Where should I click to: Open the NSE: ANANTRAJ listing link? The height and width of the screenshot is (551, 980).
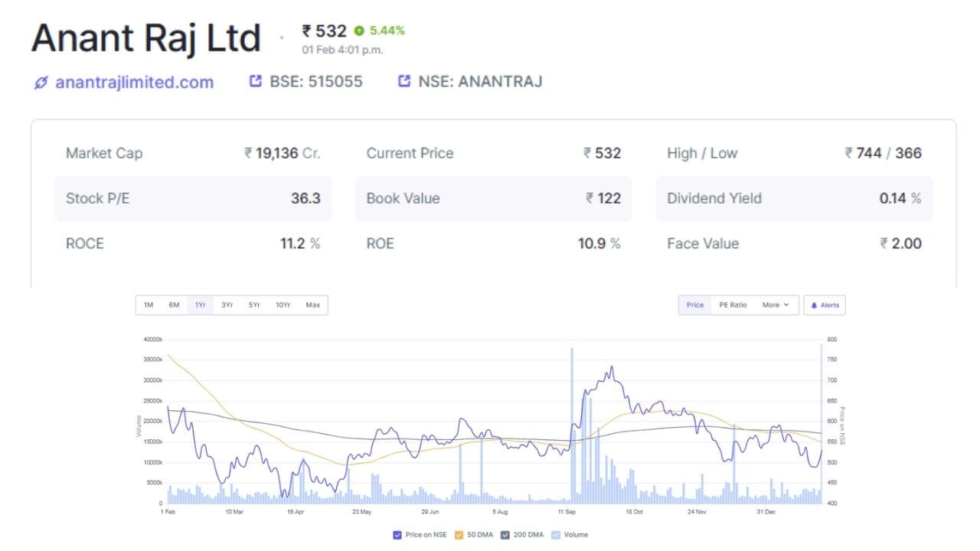coord(480,82)
